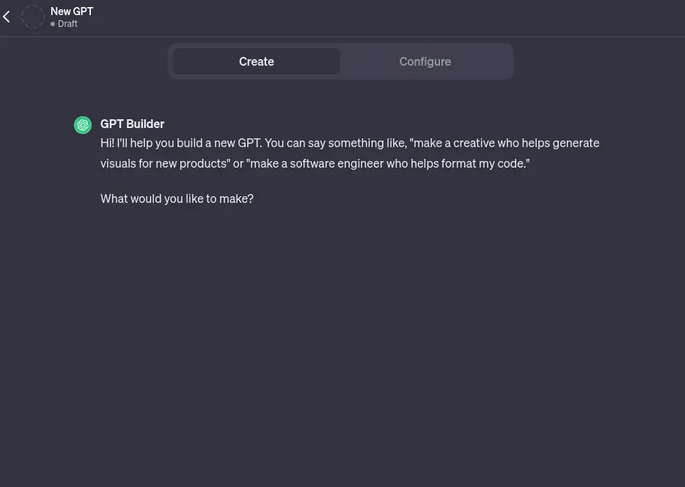Switch to the Configure tab

click(425, 62)
